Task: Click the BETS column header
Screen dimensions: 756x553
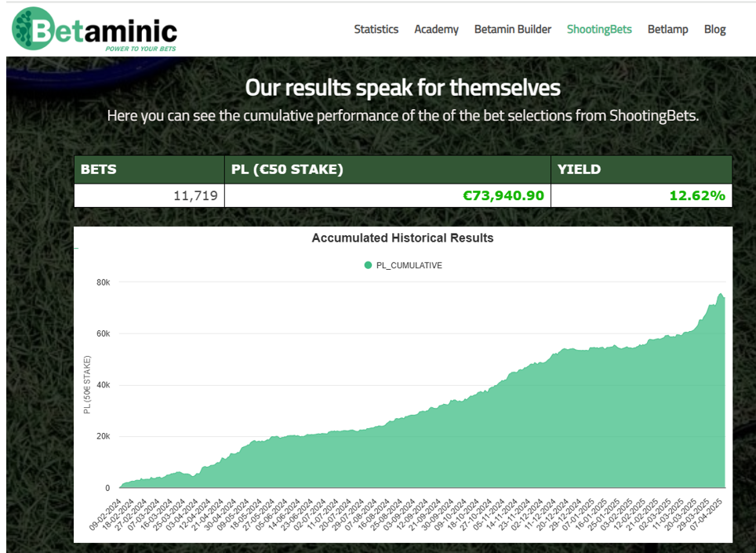Action: [149, 169]
